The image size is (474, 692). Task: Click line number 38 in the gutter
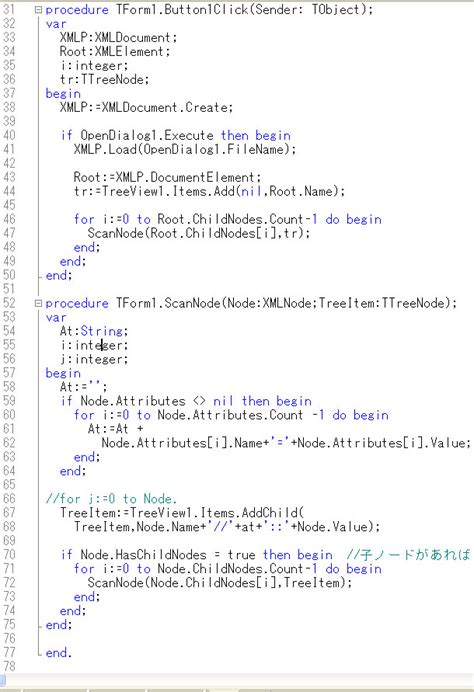click(x=9, y=107)
